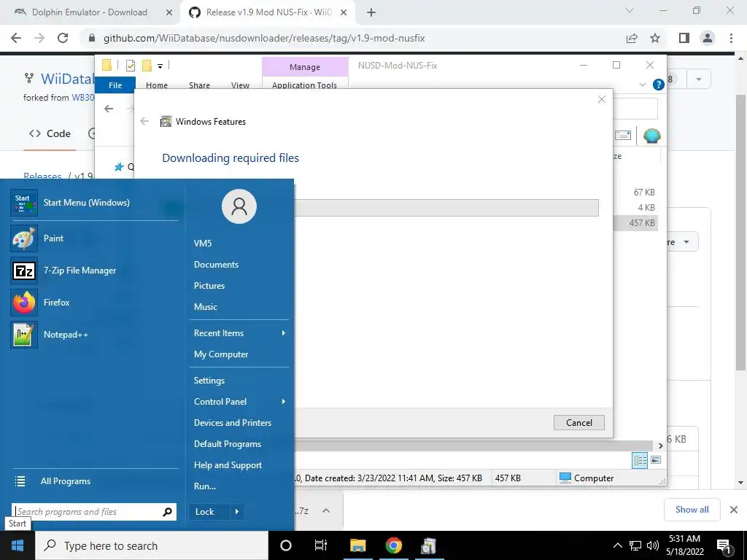The width and height of the screenshot is (747, 560).
Task: Open the GitHub Code tab
Action: [x=50, y=134]
